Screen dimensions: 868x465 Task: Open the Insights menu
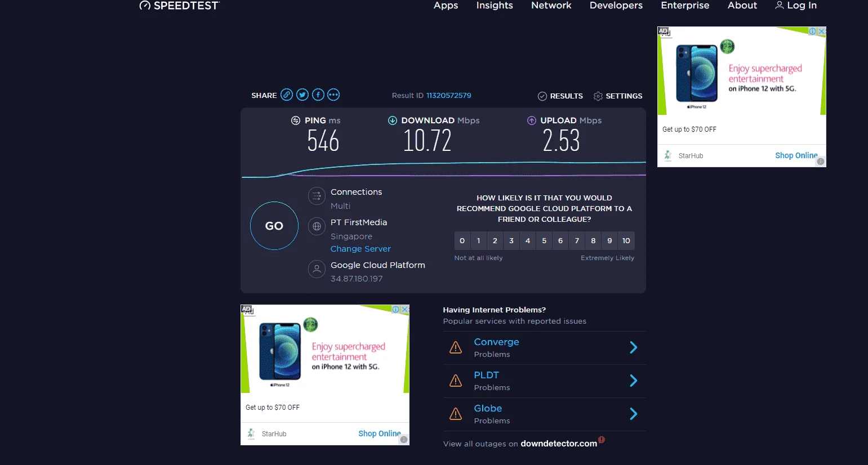point(495,6)
